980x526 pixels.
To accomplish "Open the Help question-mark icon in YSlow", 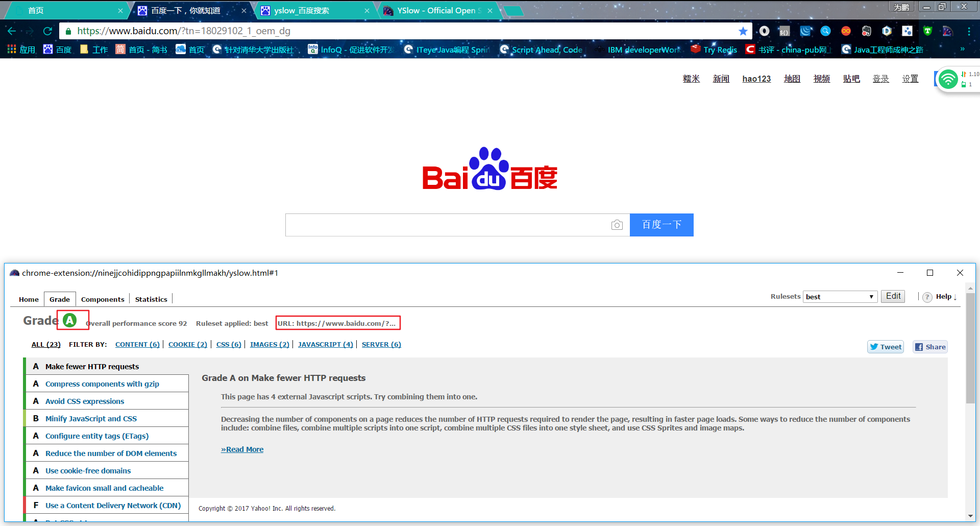I will (x=927, y=297).
